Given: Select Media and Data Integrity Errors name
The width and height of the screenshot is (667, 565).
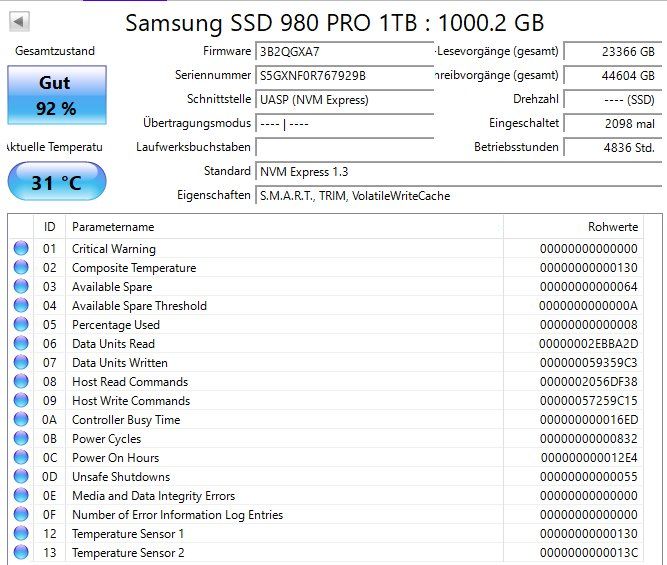Looking at the screenshot, I should pos(153,496).
